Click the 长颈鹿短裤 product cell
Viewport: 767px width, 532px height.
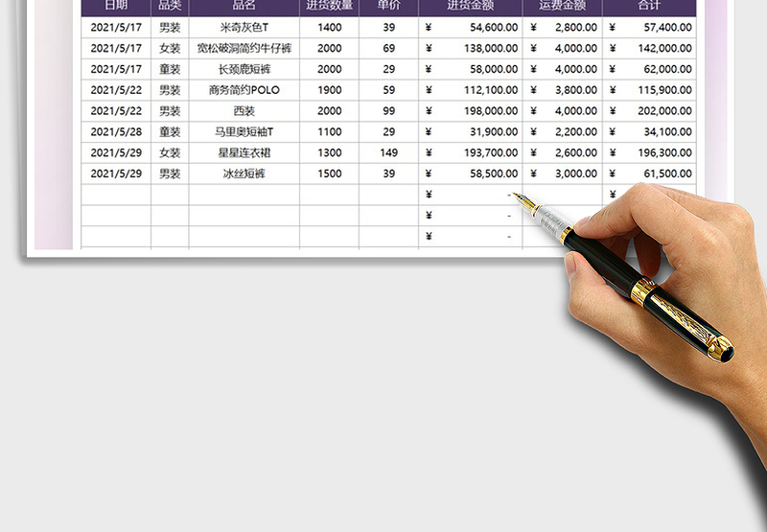tap(244, 69)
